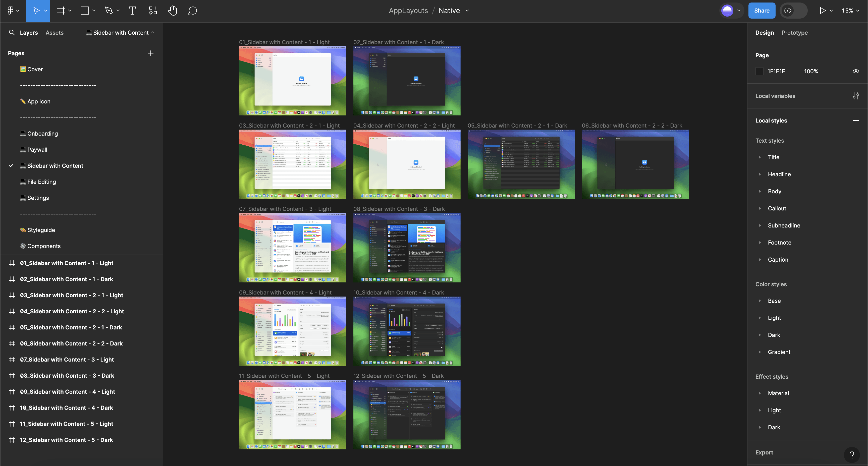Click the Share button
The height and width of the screenshot is (466, 868).
click(x=762, y=11)
